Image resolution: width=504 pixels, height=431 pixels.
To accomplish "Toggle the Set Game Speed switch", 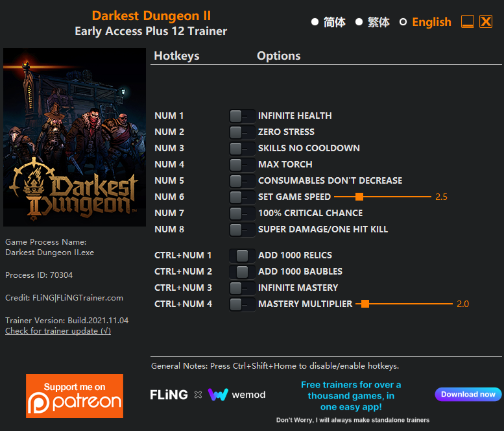I will tap(242, 197).
